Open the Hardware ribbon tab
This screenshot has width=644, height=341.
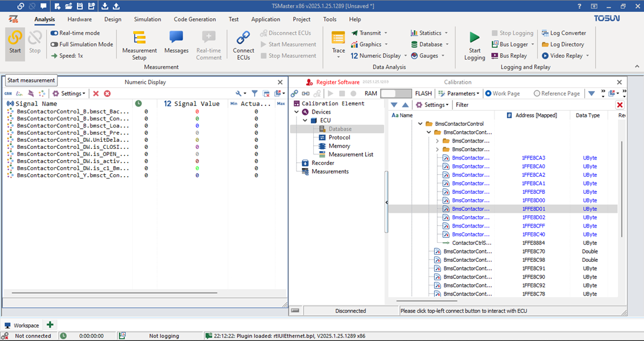tap(80, 20)
